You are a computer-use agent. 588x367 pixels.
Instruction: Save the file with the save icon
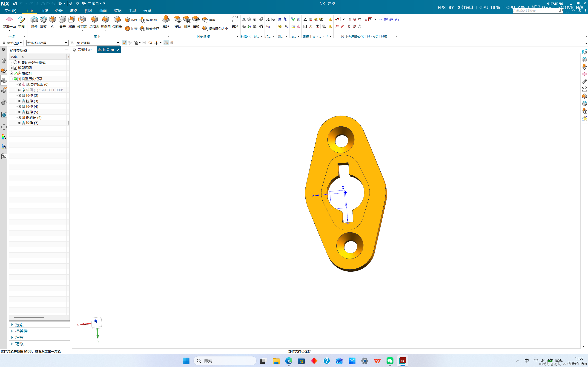(x=14, y=3)
